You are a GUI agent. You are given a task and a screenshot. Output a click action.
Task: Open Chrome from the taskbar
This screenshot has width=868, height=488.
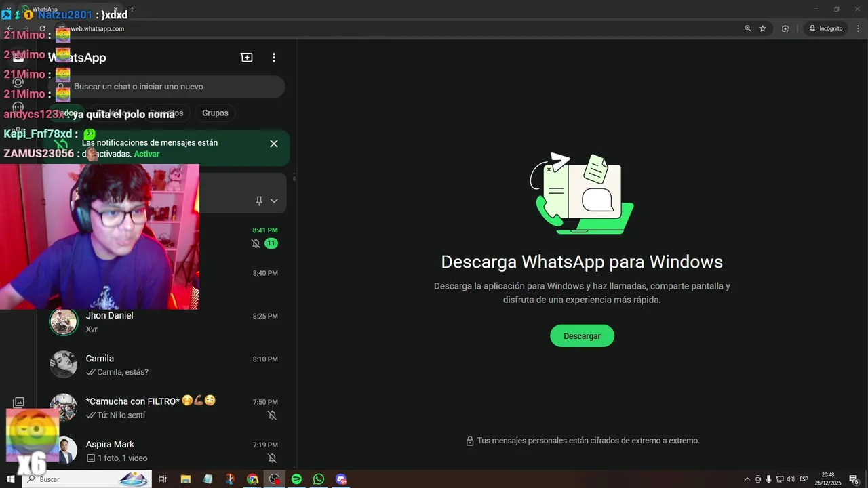click(x=252, y=479)
